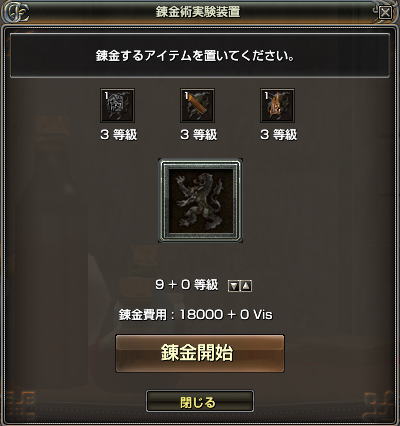Click the 9 + 0 等級 total grade text
Viewport: 400px width, 426px height.
pos(187,285)
